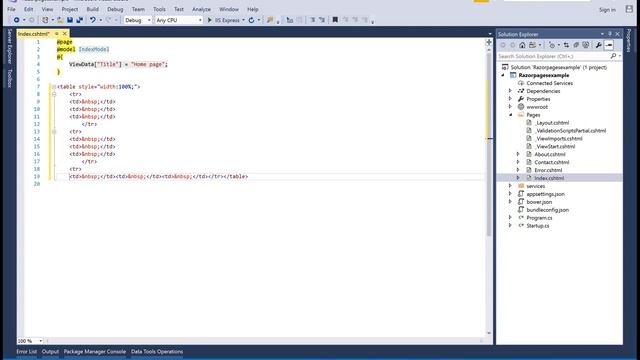The width and height of the screenshot is (640, 360).
Task: Expand the services folder node
Action: pyautogui.click(x=510, y=186)
